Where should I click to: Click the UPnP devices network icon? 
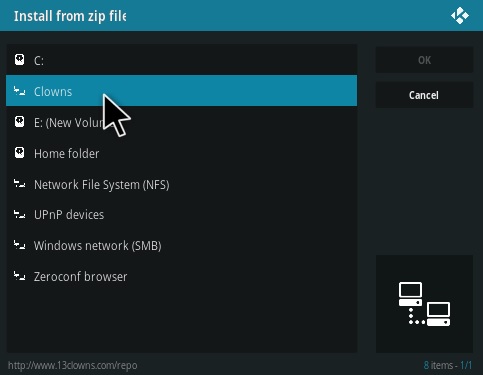(x=19, y=214)
